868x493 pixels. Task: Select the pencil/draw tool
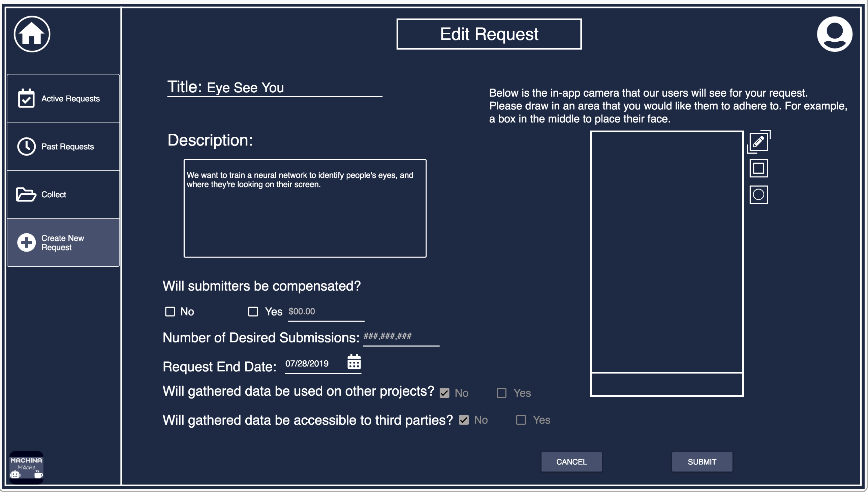(758, 142)
